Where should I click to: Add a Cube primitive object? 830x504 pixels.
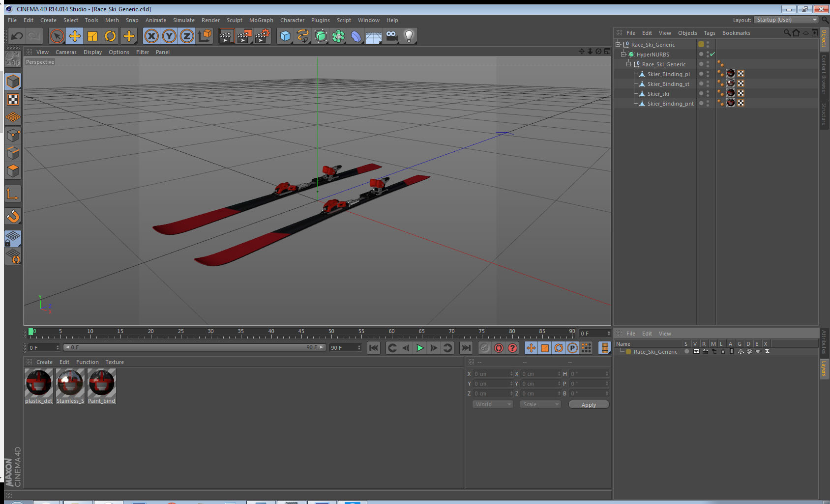click(285, 36)
